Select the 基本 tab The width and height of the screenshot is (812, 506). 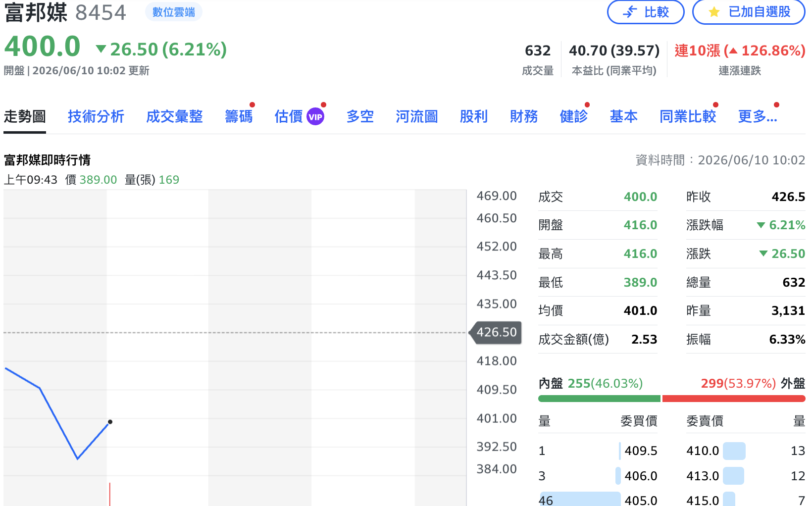(x=624, y=117)
